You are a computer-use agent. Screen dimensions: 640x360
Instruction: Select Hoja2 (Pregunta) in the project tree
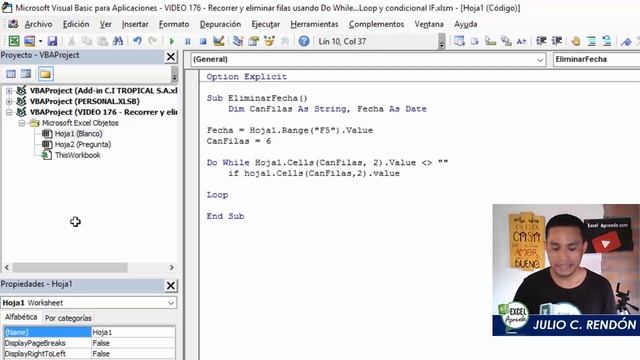(x=83, y=144)
